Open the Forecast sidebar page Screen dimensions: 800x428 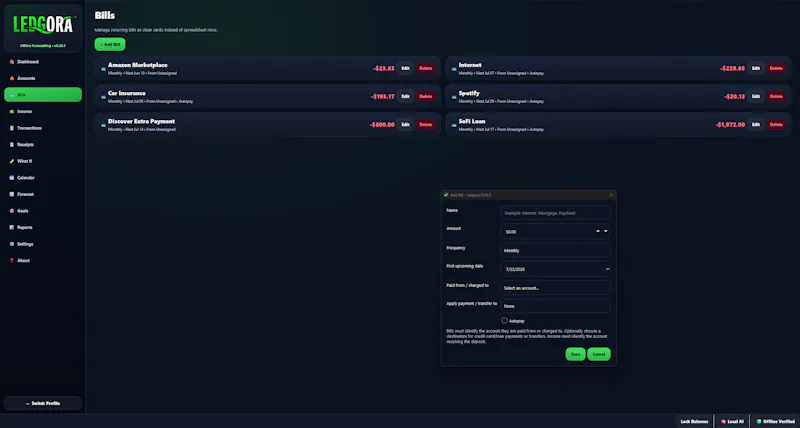(43, 194)
